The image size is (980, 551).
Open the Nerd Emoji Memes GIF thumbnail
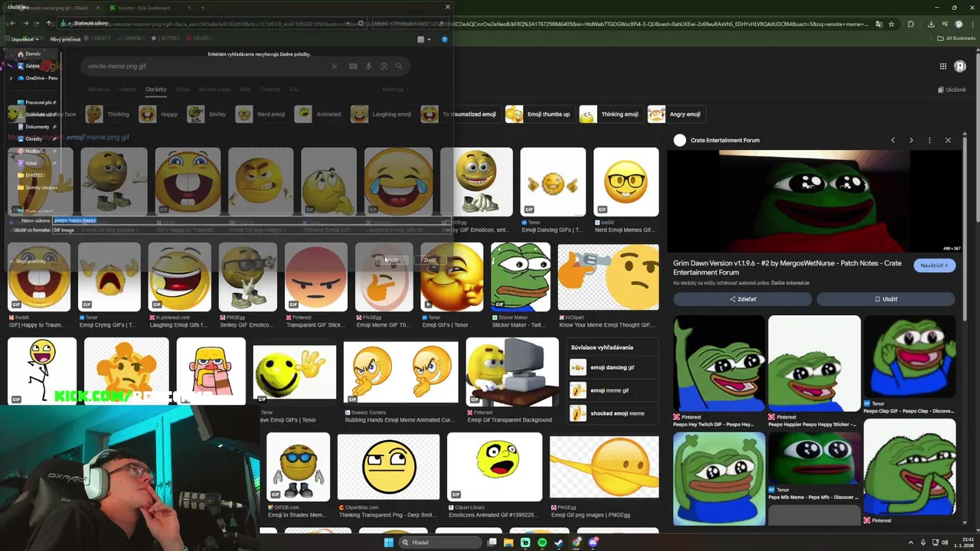[626, 182]
